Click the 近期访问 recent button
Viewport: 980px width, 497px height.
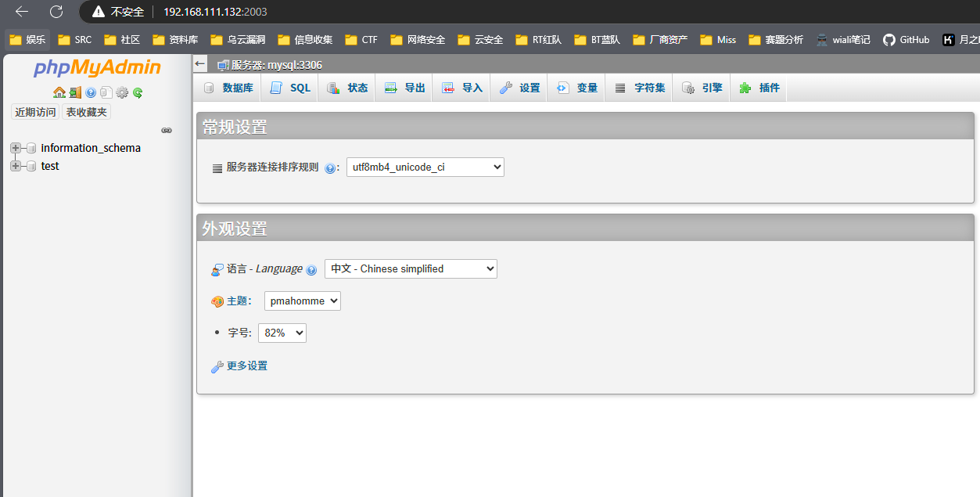pos(35,112)
